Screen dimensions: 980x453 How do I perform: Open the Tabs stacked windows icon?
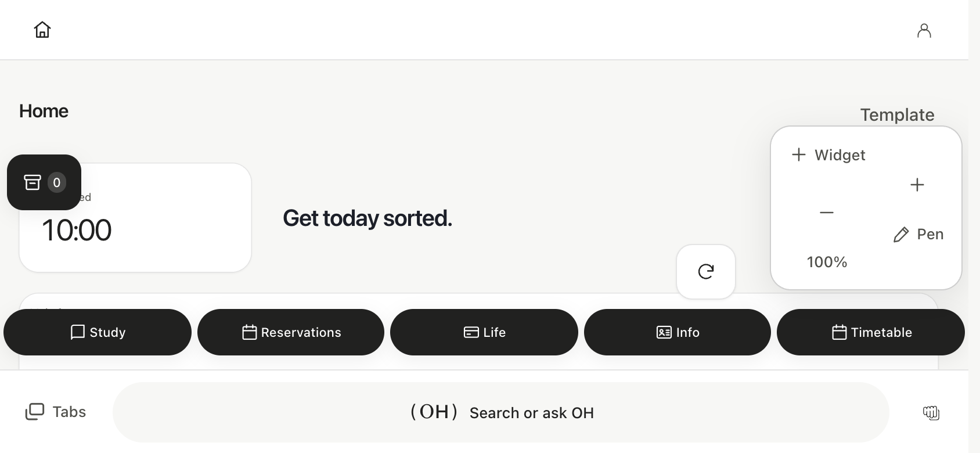(35, 412)
